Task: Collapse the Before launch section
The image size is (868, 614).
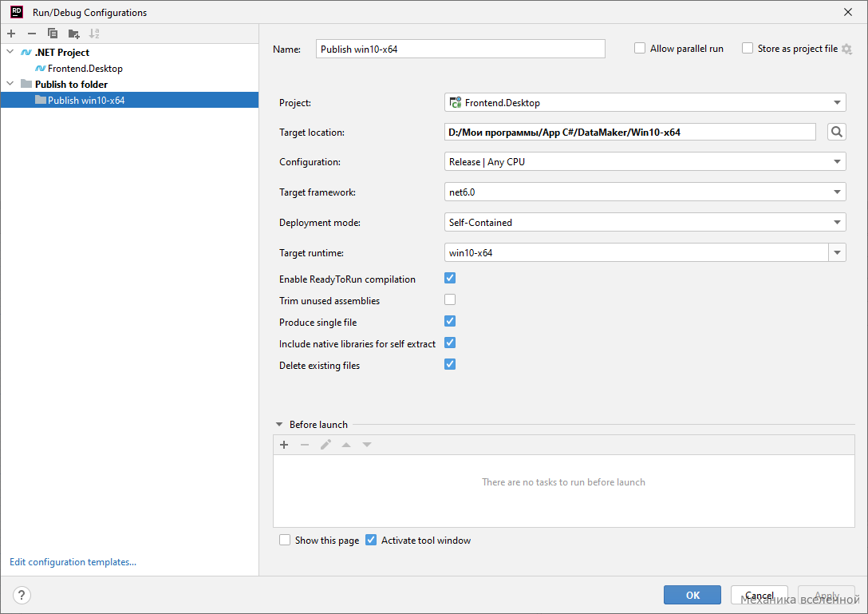Action: coord(279,425)
